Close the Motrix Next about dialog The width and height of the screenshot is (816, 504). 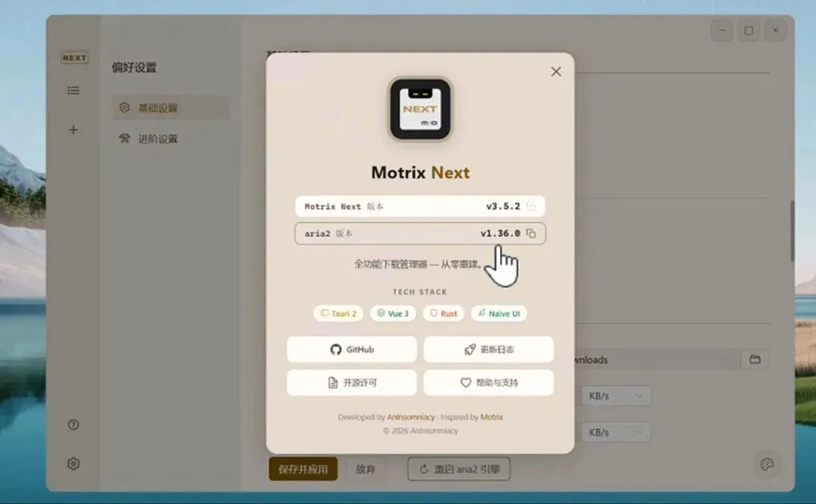tap(556, 71)
